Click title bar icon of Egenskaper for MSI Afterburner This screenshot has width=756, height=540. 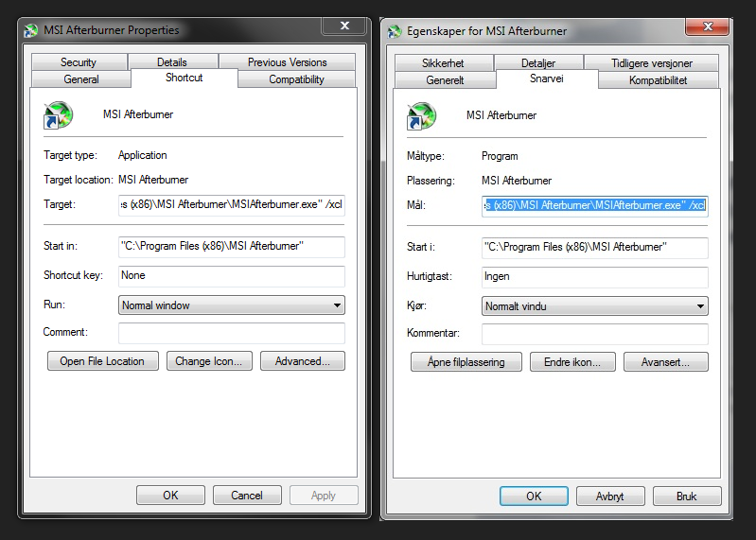click(x=395, y=32)
